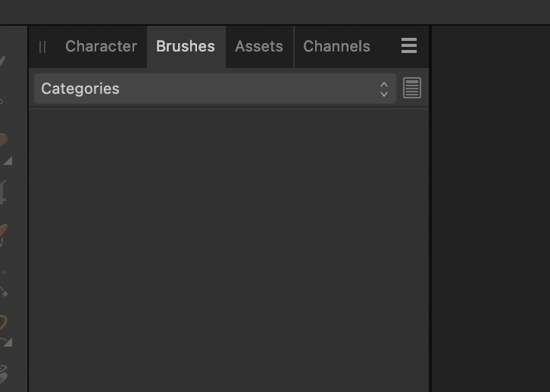The height and width of the screenshot is (392, 550).
Task: Select the round brown blob tool icon
Action: tap(3, 139)
